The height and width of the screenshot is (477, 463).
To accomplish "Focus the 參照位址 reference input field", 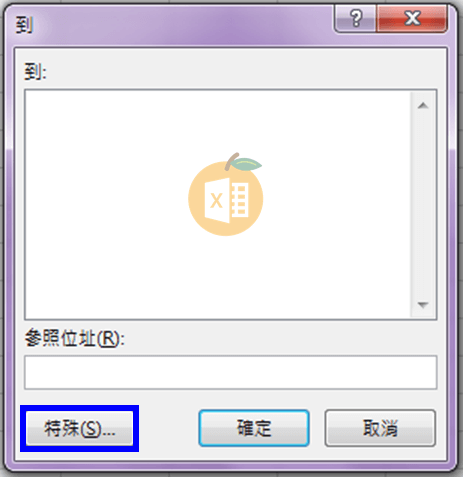I will point(230,372).
